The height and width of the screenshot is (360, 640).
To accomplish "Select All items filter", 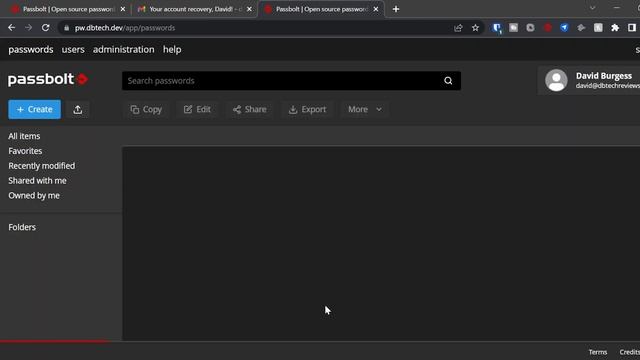I will point(24,136).
